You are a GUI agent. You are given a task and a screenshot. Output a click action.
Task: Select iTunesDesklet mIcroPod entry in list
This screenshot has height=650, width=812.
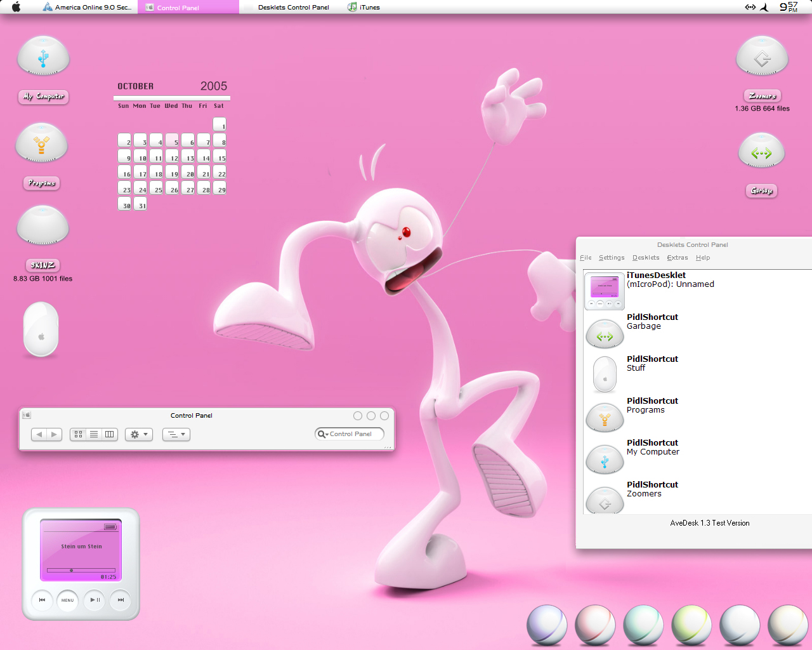[x=698, y=290]
